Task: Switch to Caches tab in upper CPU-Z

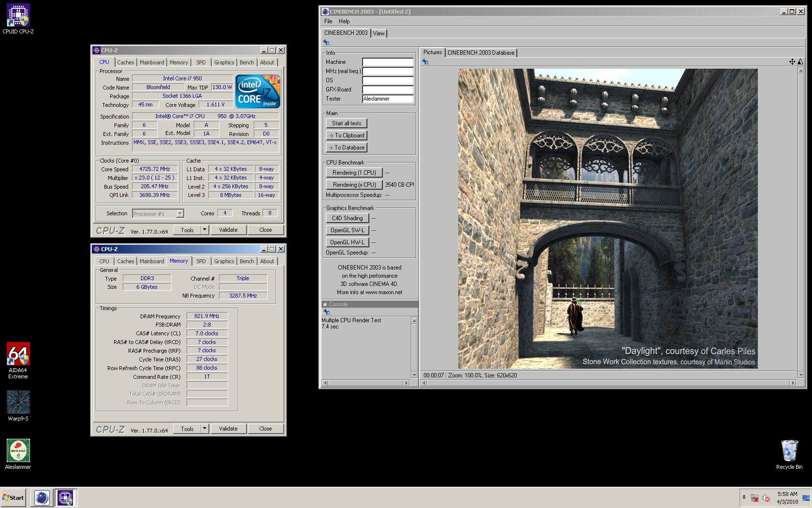Action: pyautogui.click(x=126, y=62)
